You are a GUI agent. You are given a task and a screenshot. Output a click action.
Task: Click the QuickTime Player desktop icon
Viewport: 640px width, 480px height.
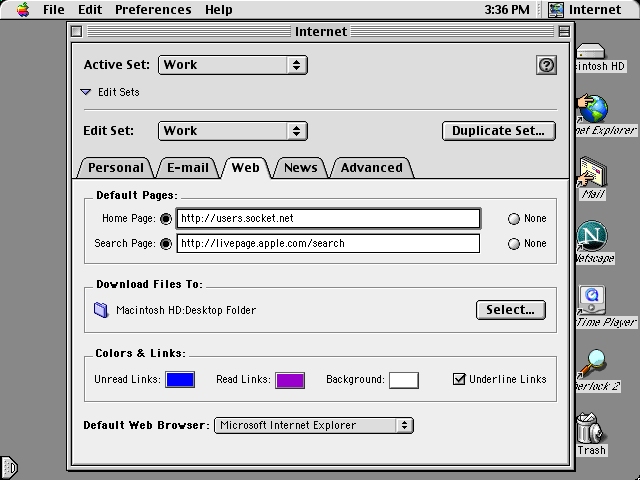coord(592,300)
